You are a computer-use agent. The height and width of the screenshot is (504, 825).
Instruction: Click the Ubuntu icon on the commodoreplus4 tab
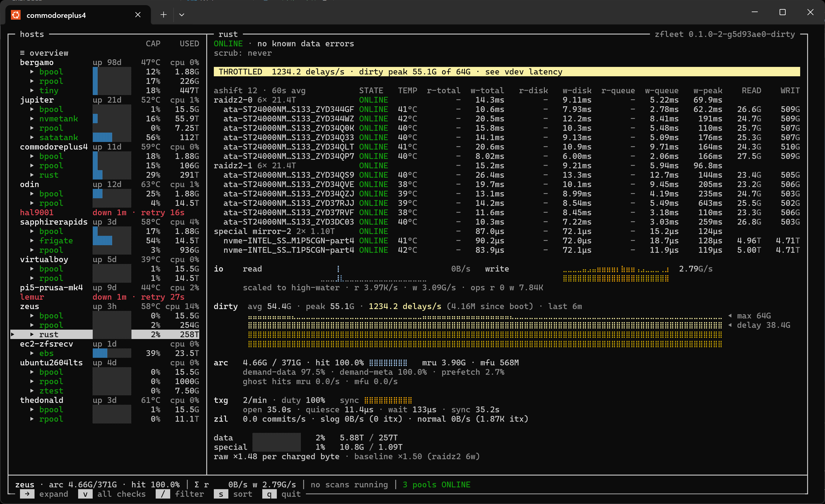tap(16, 15)
